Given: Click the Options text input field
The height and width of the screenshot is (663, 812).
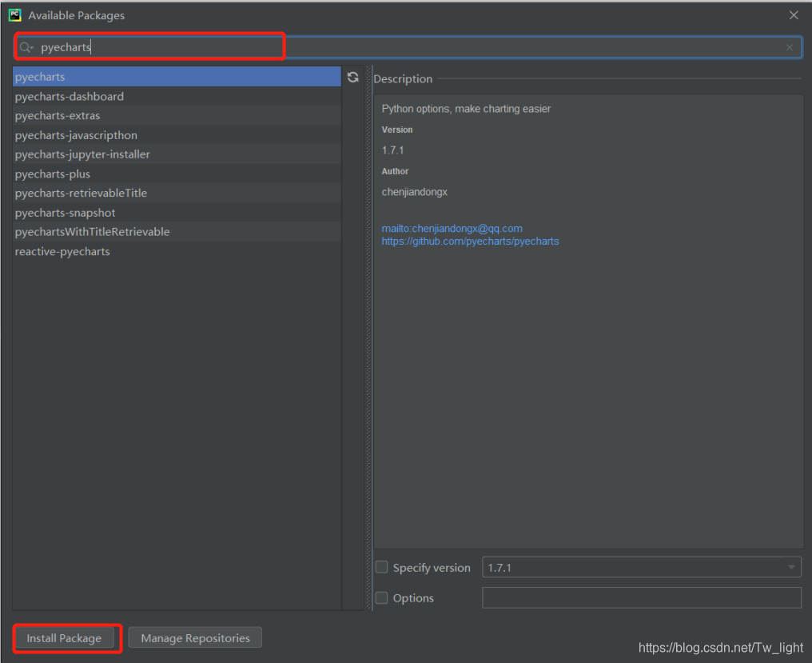Looking at the screenshot, I should (642, 597).
